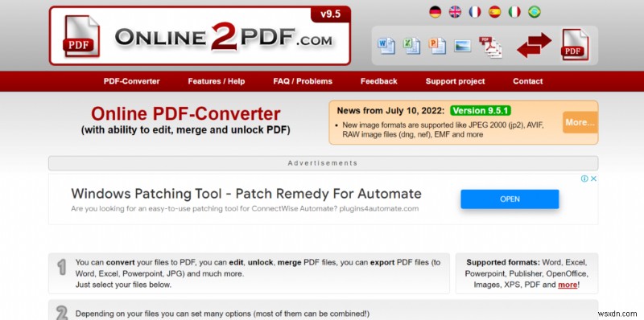This screenshot has height=320, width=644.
Task: Click the Online2PDF.com logo
Action: (x=200, y=35)
